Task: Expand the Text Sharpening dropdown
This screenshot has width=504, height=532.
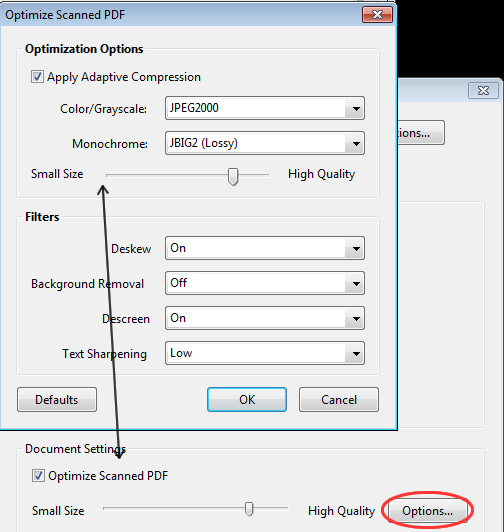Action: point(265,353)
